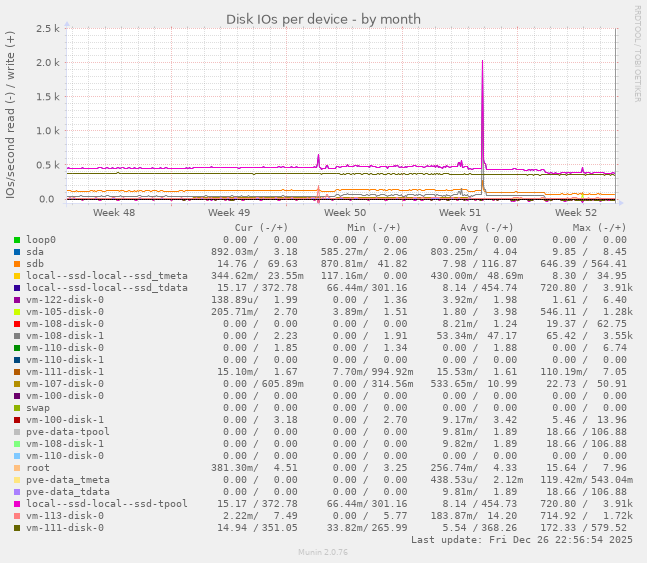Screen dimensions: 647x563
Task: Select the 'local--ssd-local--ssd-tpool' label
Action: coord(107,504)
